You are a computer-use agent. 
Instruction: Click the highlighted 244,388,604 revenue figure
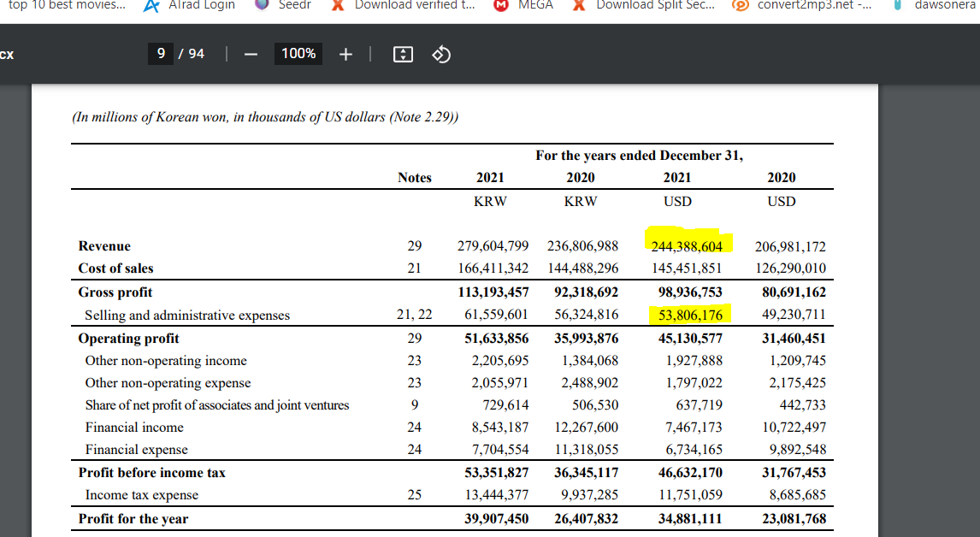[x=687, y=246]
